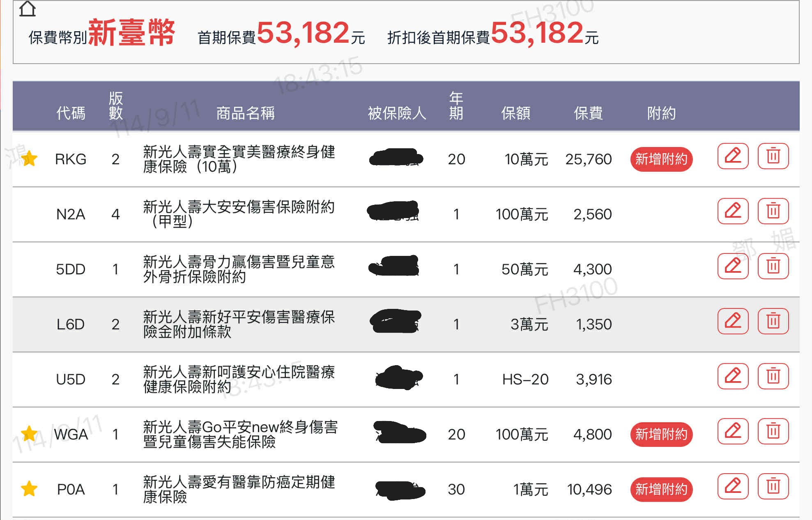812x520 pixels.
Task: Delete the N2A rider row
Action: (x=773, y=211)
